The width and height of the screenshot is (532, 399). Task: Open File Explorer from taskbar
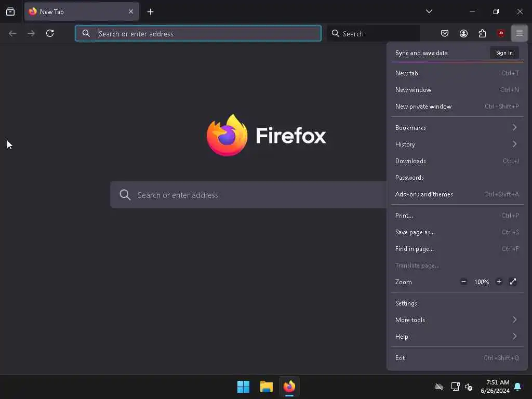pos(267,387)
